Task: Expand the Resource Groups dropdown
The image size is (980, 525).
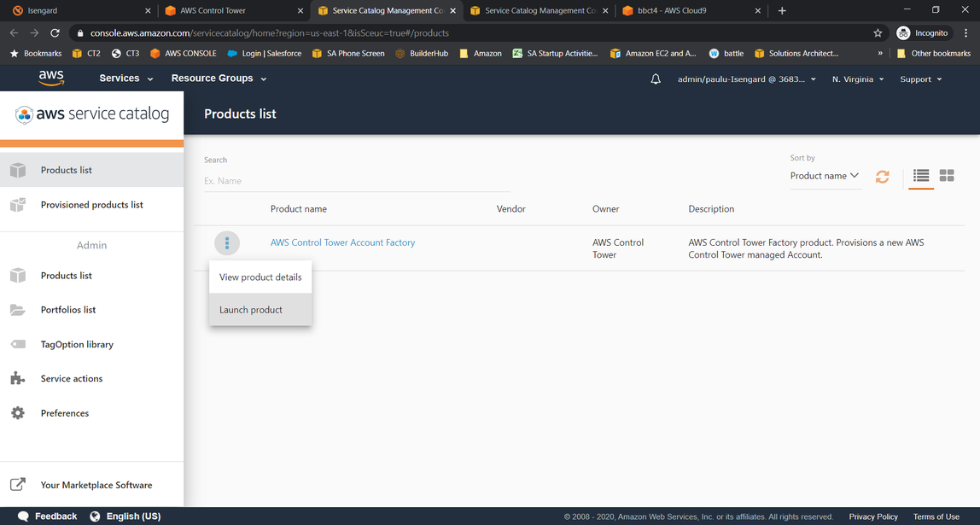Action: (x=219, y=79)
